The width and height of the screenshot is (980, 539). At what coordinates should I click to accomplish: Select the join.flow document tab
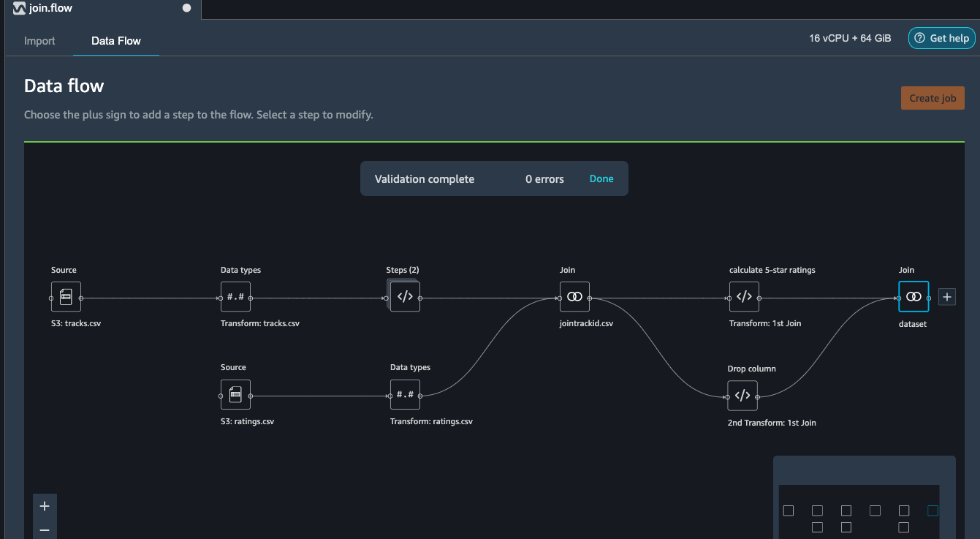[102, 10]
